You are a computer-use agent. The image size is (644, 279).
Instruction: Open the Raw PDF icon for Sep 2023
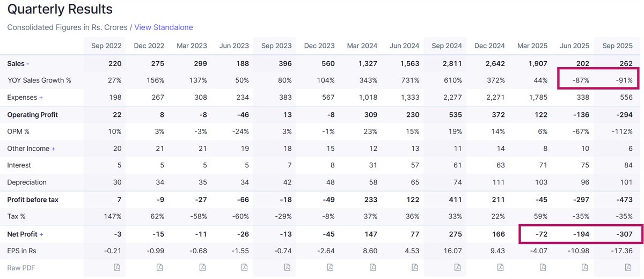coord(287,267)
